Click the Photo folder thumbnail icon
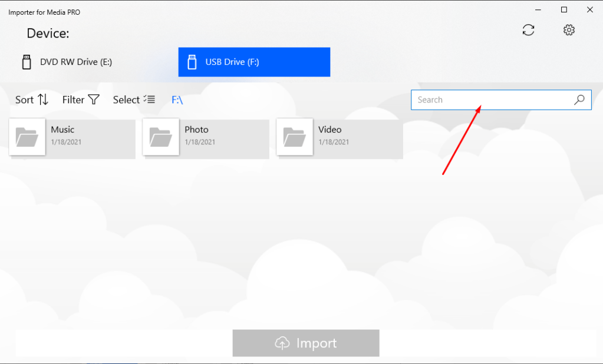603x364 pixels. coord(161,137)
